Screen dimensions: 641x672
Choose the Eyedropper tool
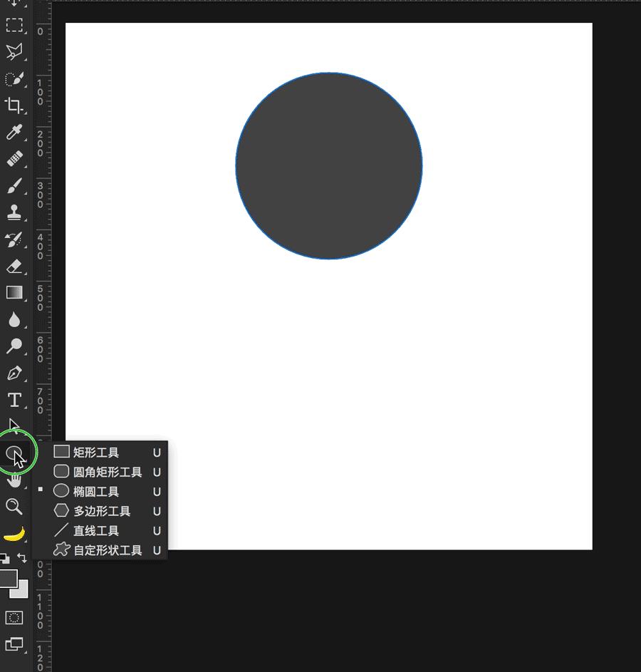(14, 133)
